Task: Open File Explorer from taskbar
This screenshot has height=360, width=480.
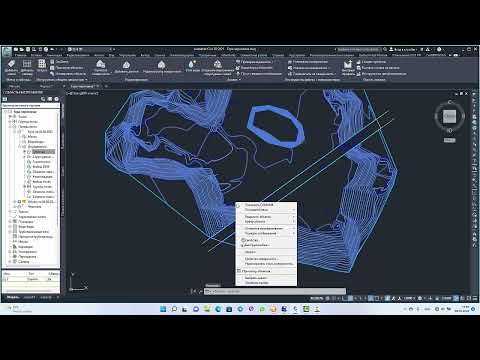Action: pos(207,309)
